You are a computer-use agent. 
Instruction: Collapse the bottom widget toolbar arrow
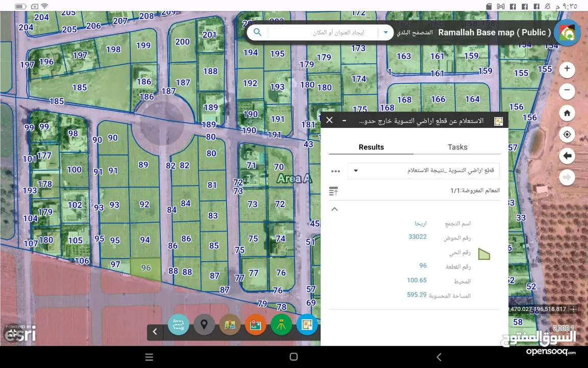pyautogui.click(x=155, y=332)
